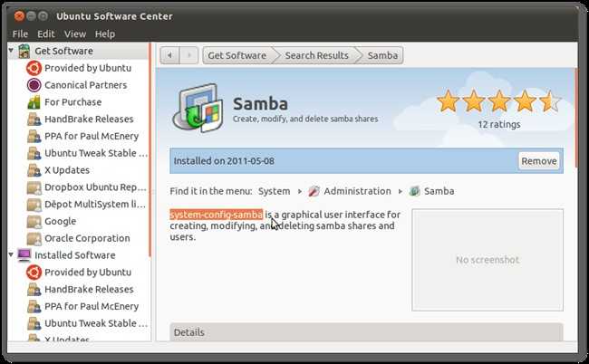Select Oracle Corporation software source
This screenshot has height=364, width=589.
click(x=87, y=238)
